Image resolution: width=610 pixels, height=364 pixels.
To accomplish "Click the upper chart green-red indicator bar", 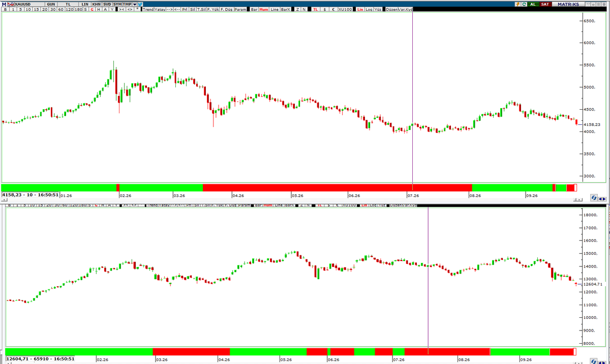I will tap(289, 188).
